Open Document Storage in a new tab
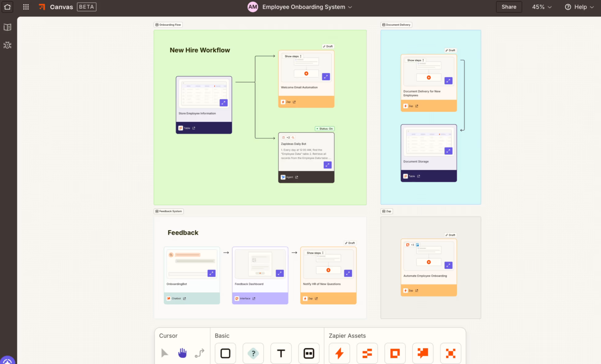The image size is (601, 364). [x=418, y=176]
